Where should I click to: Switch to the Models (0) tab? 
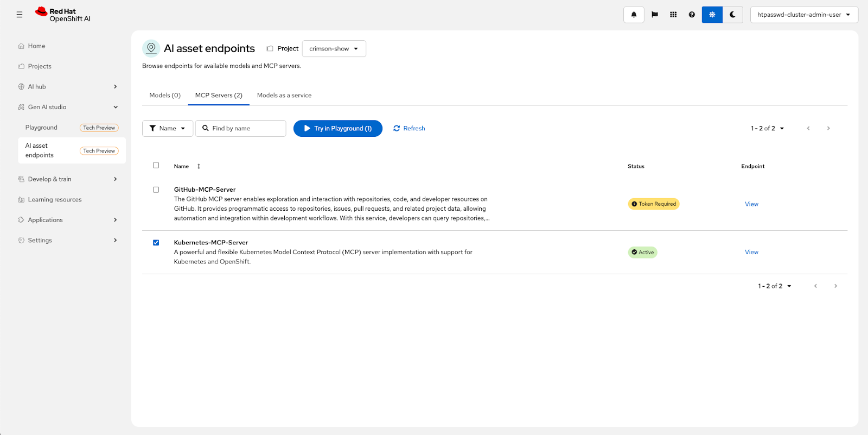click(x=165, y=96)
